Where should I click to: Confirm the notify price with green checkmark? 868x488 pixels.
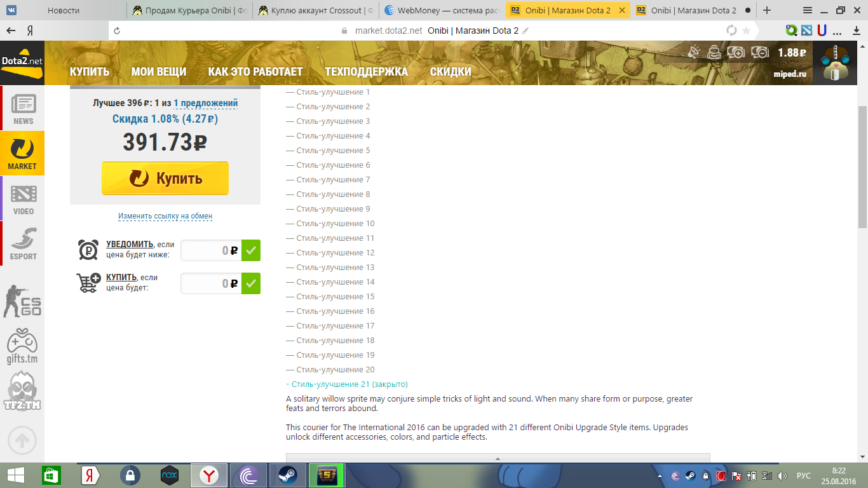coord(251,250)
